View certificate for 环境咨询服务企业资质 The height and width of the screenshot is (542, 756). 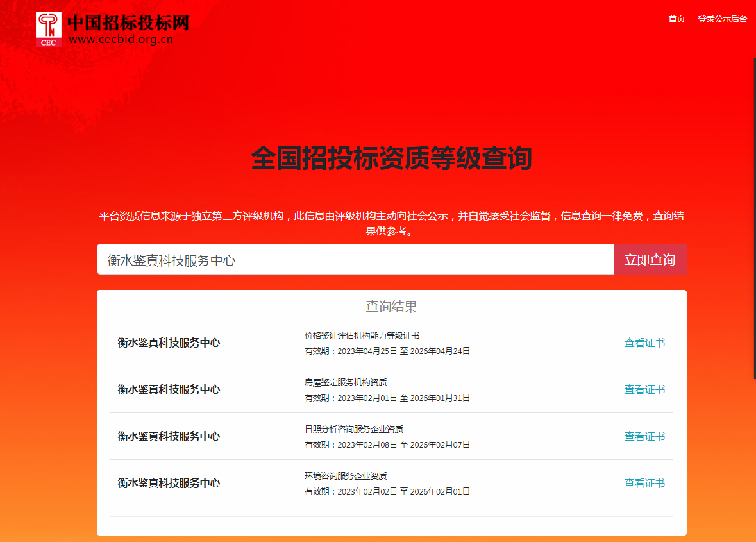[644, 484]
